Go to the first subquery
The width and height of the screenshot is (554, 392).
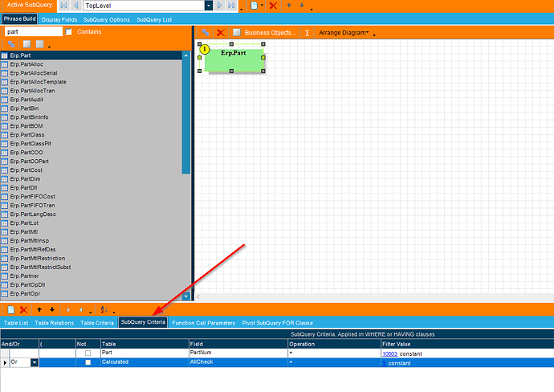(63, 6)
